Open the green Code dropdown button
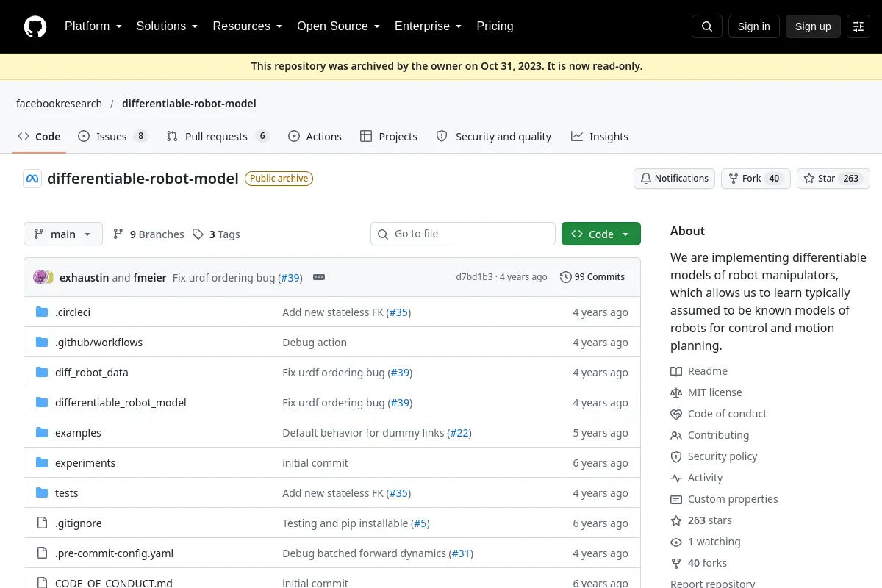This screenshot has width=882, height=588. pos(601,234)
